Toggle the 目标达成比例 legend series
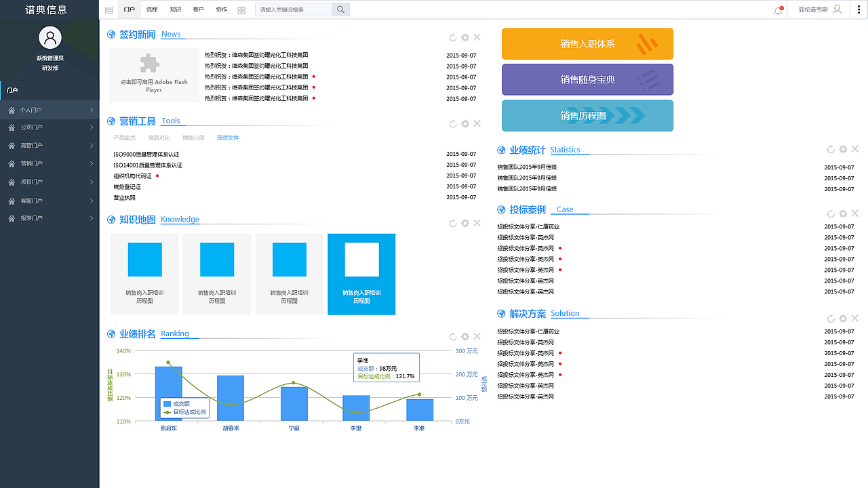Image resolution: width=868 pixels, height=488 pixels. [x=184, y=412]
